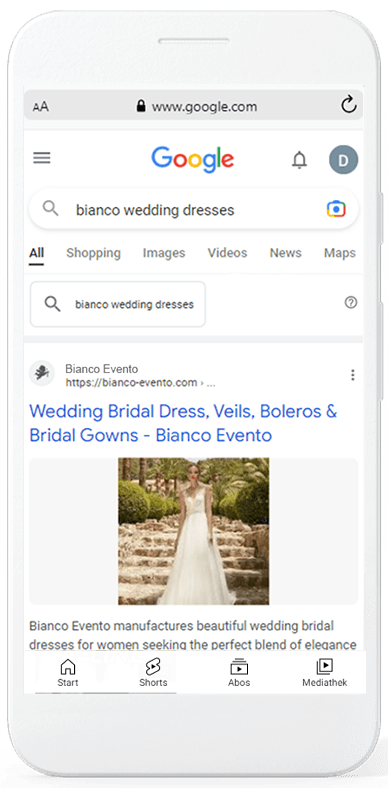Switch to the Videos tab
The width and height of the screenshot is (388, 788).
coord(228,253)
